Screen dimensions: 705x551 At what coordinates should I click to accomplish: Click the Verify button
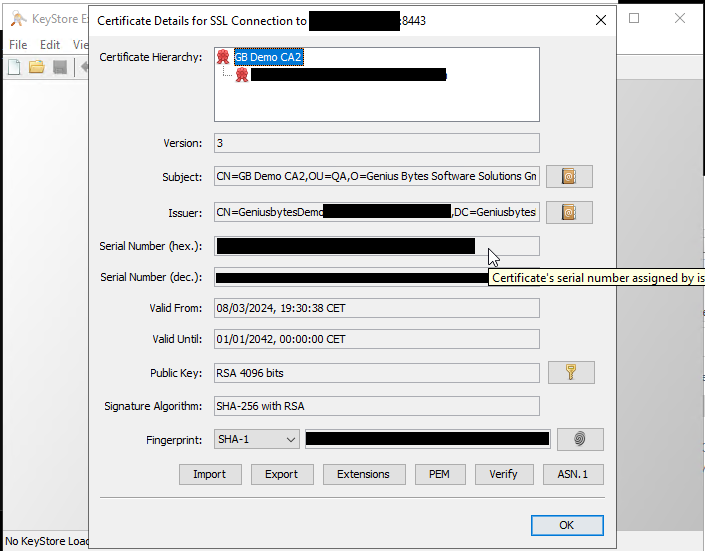point(504,474)
